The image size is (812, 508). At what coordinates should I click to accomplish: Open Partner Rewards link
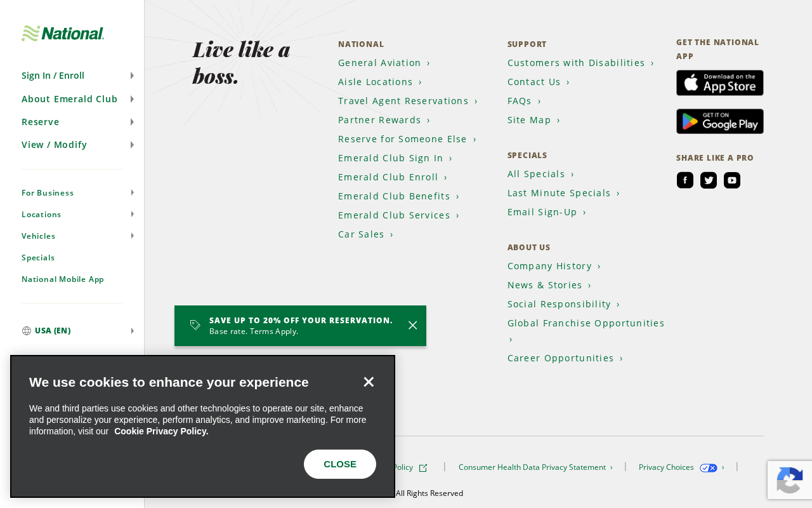384,120
